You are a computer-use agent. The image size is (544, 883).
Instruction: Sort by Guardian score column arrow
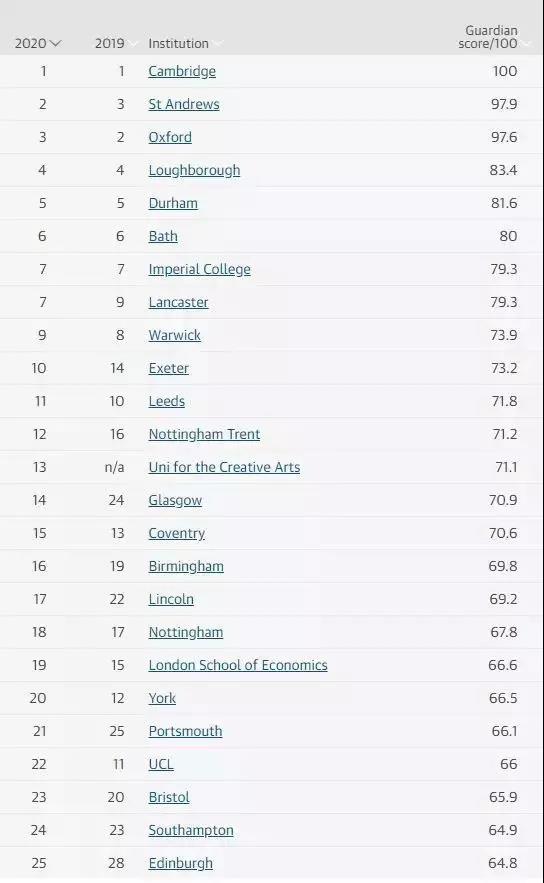[525, 43]
